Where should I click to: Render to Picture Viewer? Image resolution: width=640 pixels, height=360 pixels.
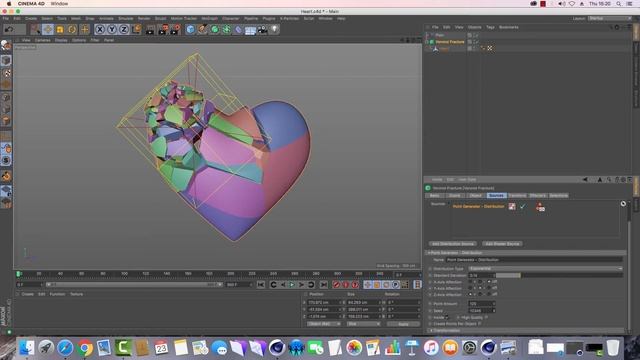pyautogui.click(x=163, y=29)
